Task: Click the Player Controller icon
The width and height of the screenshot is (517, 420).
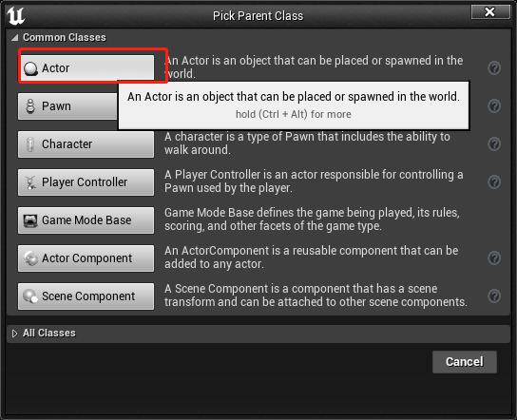Action: tap(30, 182)
